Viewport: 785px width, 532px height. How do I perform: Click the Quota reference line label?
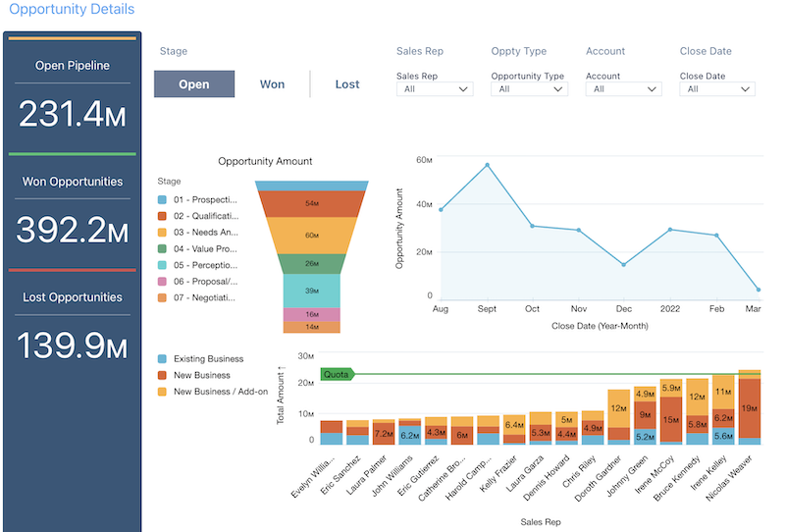[338, 374]
